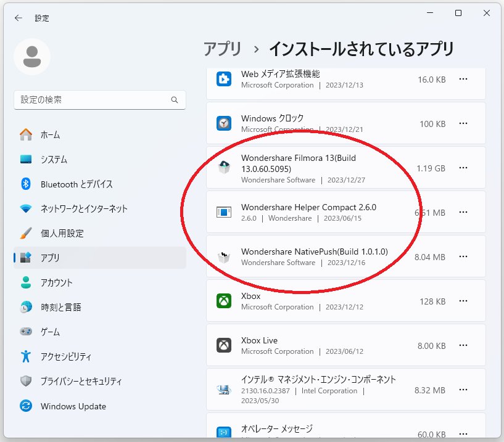The image size is (504, 442).
Task: Minimize the Settings window
Action: pyautogui.click(x=430, y=13)
